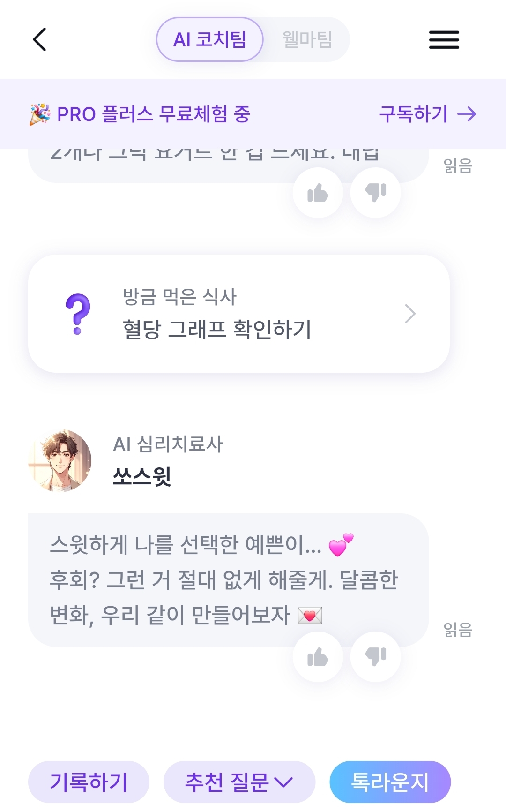This screenshot has width=506, height=812.
Task: Tap the 쏘스윗 name label
Action: pos(142,477)
